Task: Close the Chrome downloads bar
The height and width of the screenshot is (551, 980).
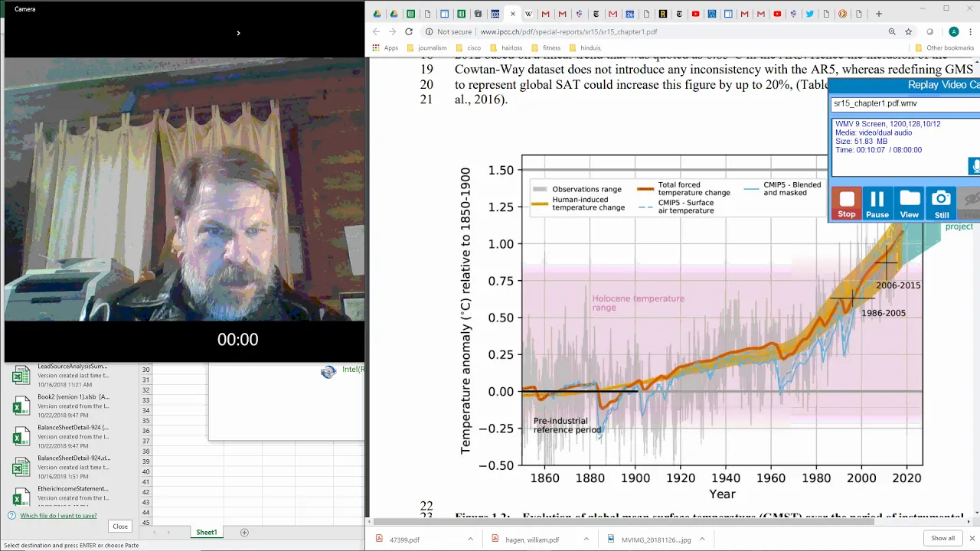Action: point(972,538)
